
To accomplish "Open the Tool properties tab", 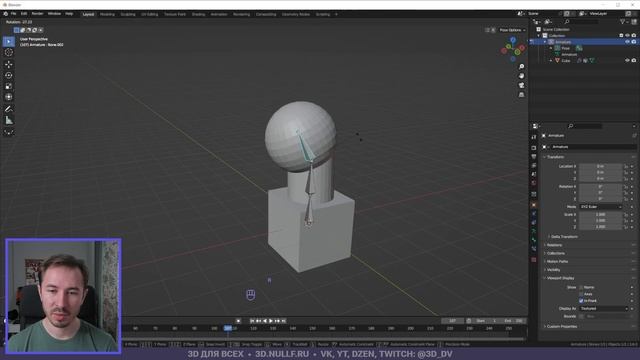I will (x=533, y=138).
